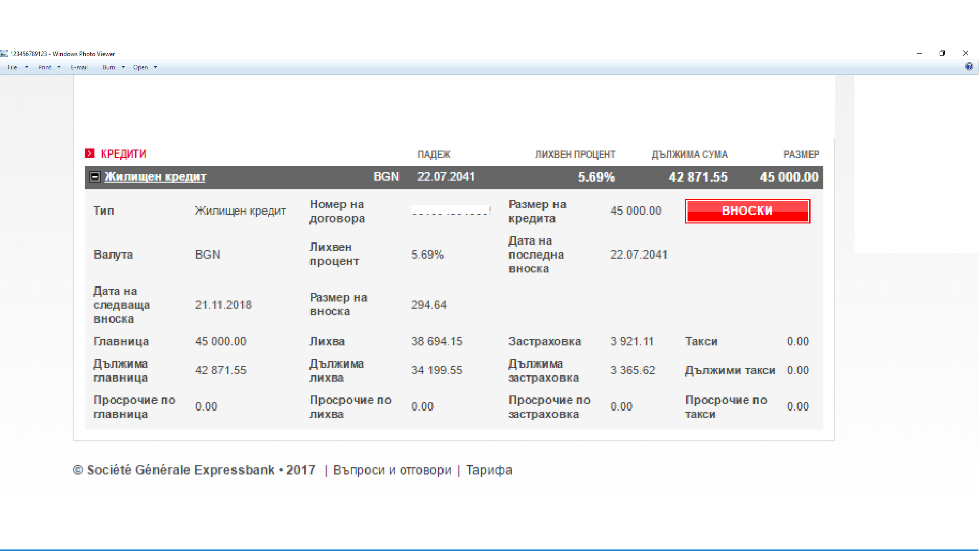The width and height of the screenshot is (980, 551).
Task: Open the Жилищен кредит link
Action: (x=155, y=177)
